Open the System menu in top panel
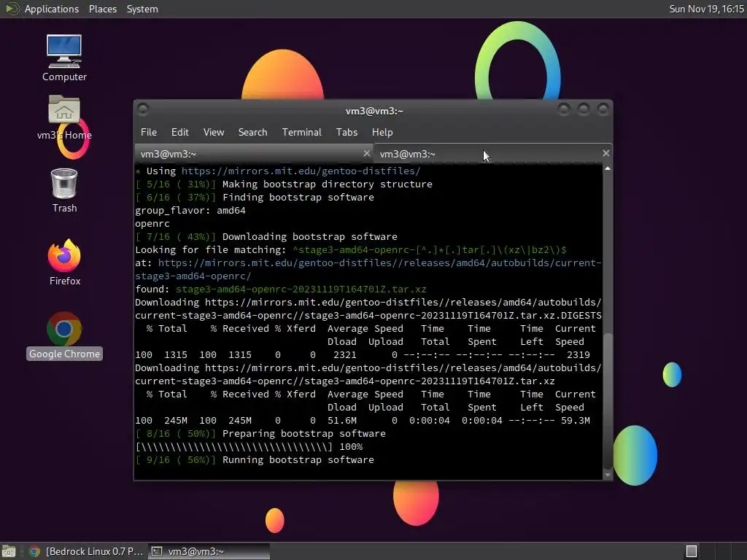Screen dimensions: 747x560 tap(142, 9)
